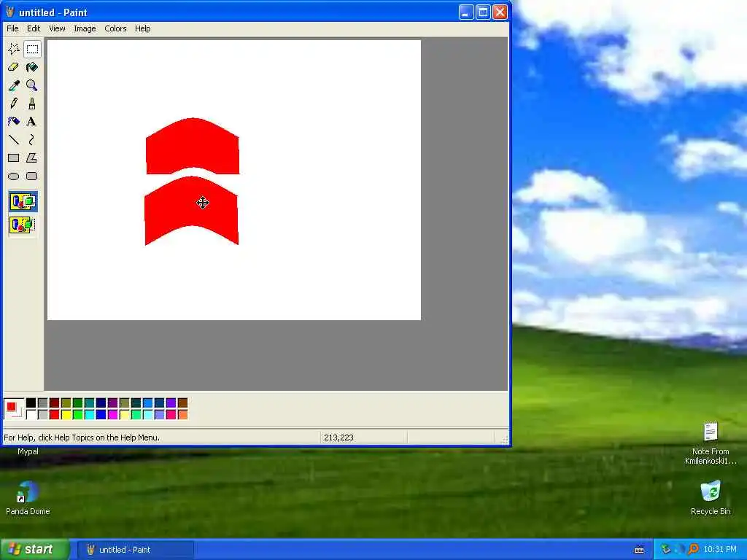Select the Pencil tool
Image resolution: width=747 pixels, height=560 pixels.
point(14,104)
